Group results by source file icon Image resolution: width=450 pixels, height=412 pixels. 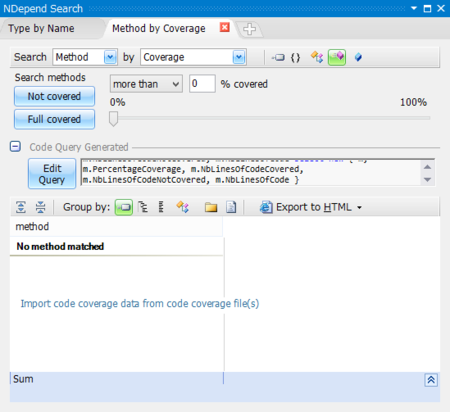[x=231, y=207]
